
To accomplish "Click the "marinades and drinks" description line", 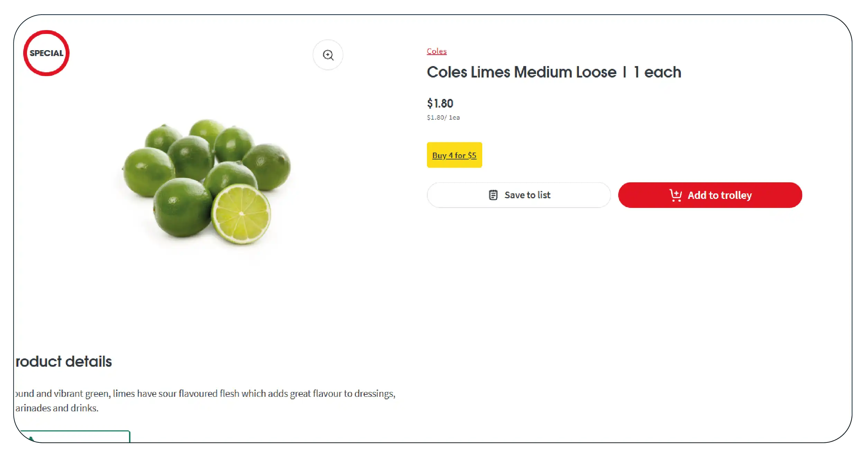I will [57, 408].
